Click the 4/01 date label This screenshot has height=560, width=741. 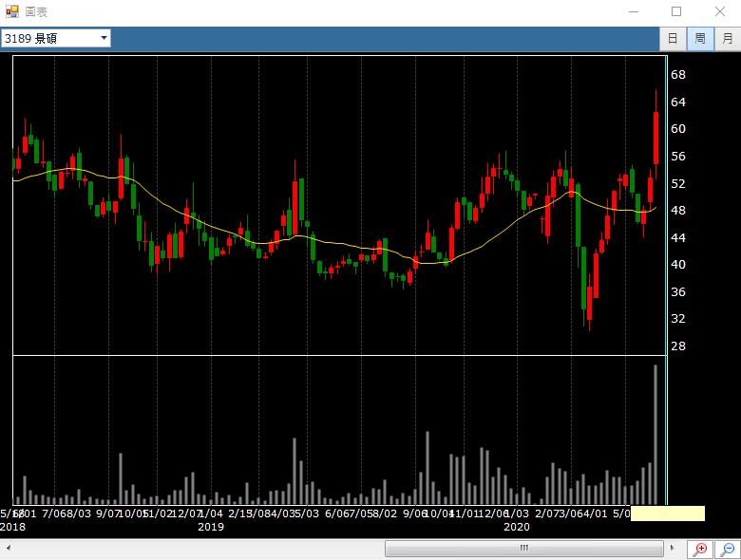pyautogui.click(x=595, y=513)
